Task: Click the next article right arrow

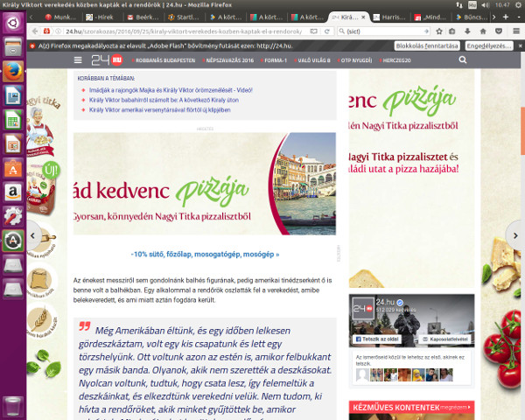Action: point(514,234)
